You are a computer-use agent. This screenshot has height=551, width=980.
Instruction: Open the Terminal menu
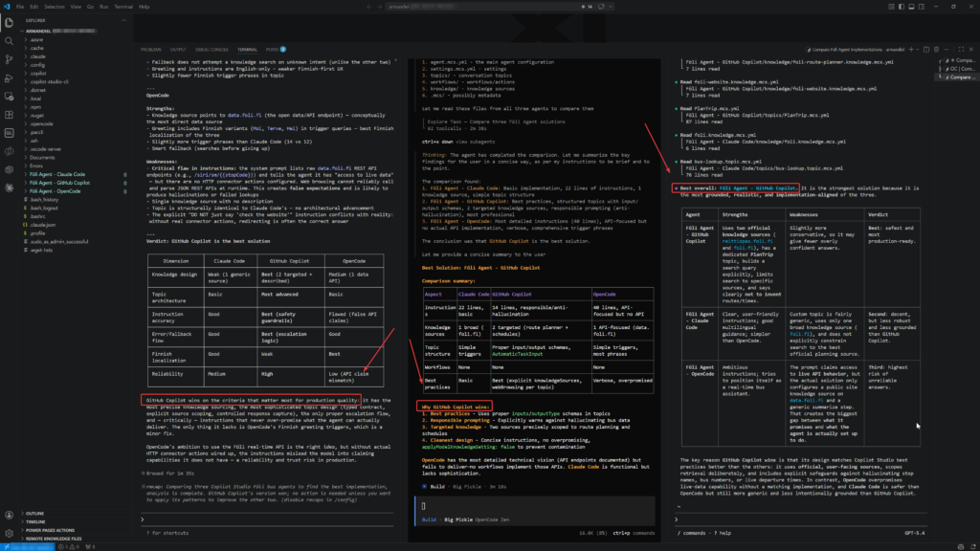point(123,7)
